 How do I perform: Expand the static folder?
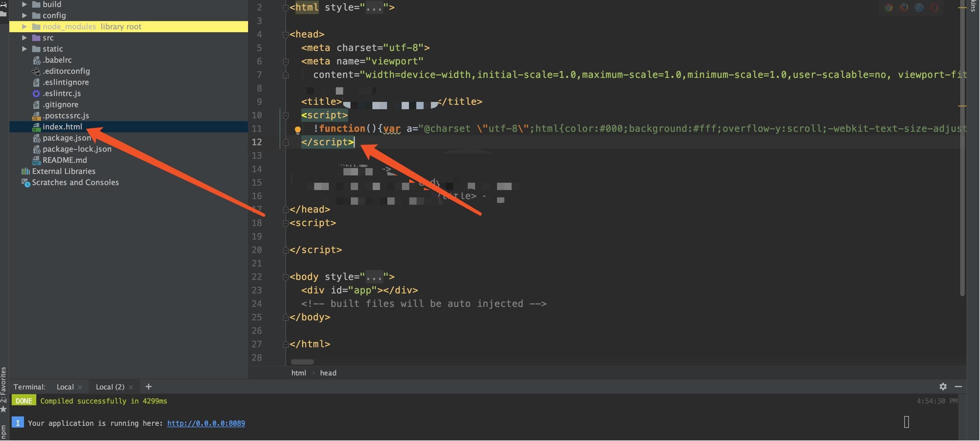click(x=24, y=49)
